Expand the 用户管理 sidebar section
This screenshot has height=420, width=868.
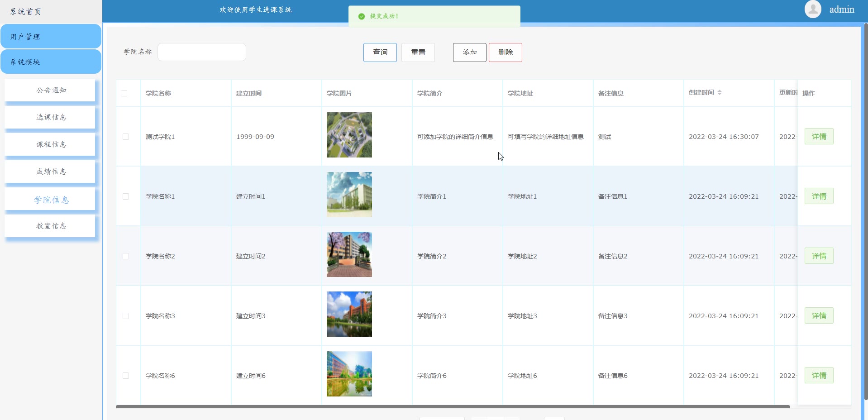click(51, 37)
